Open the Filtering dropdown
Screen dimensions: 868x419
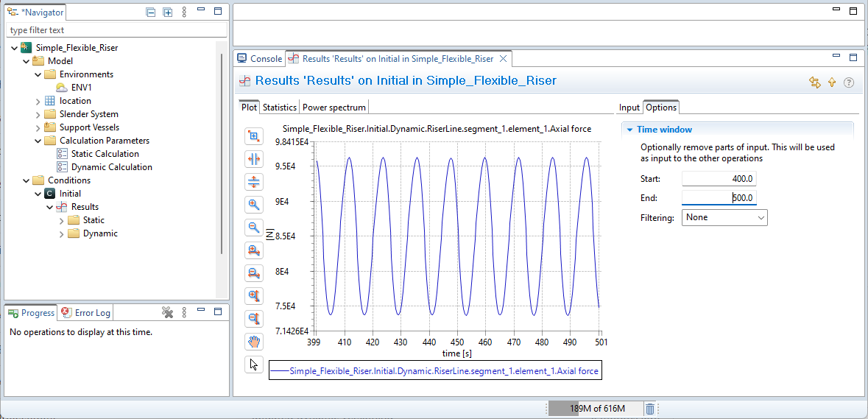pos(724,217)
